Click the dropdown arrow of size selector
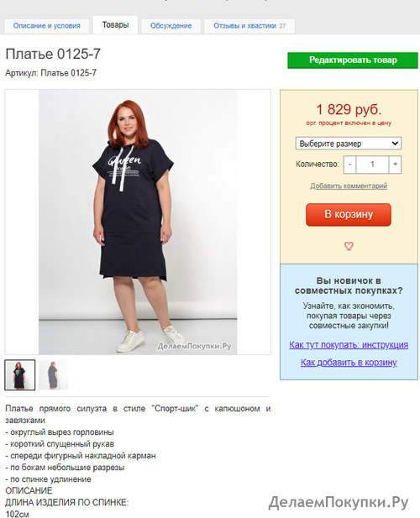The height and width of the screenshot is (518, 420). (x=395, y=144)
